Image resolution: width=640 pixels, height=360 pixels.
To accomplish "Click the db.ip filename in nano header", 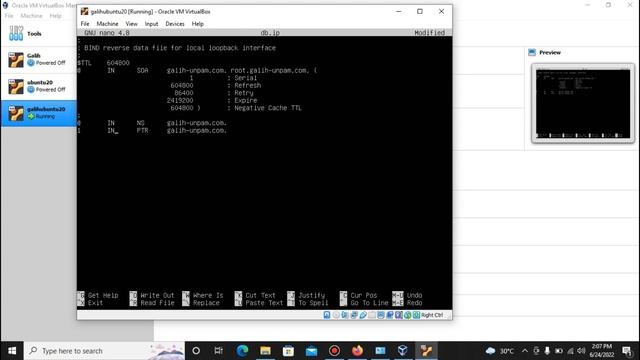I will (270, 33).
